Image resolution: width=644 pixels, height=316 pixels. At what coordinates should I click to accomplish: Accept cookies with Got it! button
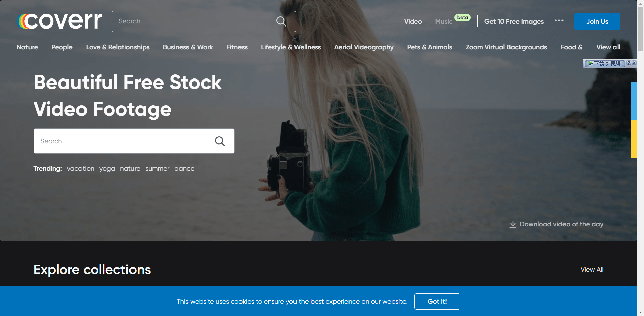[x=437, y=301]
